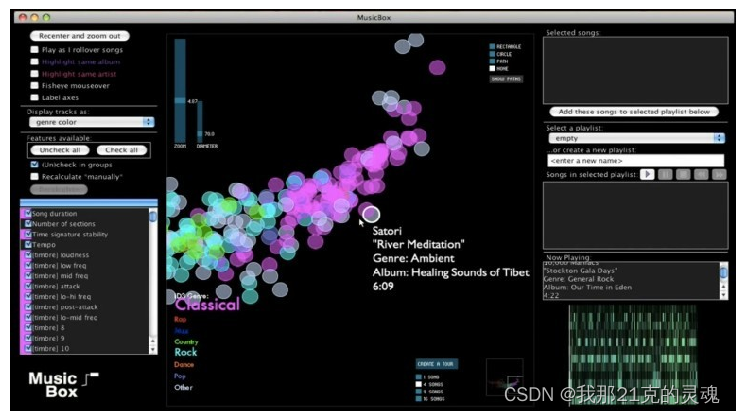Uncheck [timbre] 9 feature
736x414 pixels.
28,338
